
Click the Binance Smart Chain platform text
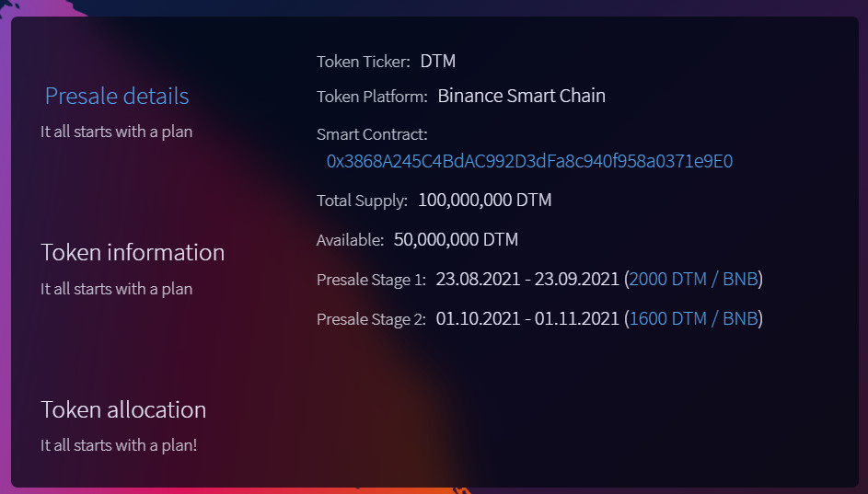pyautogui.click(x=521, y=96)
